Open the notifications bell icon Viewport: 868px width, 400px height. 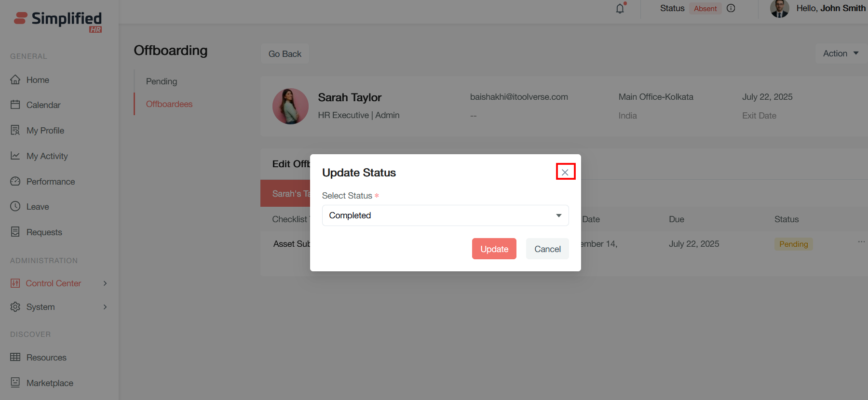pyautogui.click(x=620, y=8)
